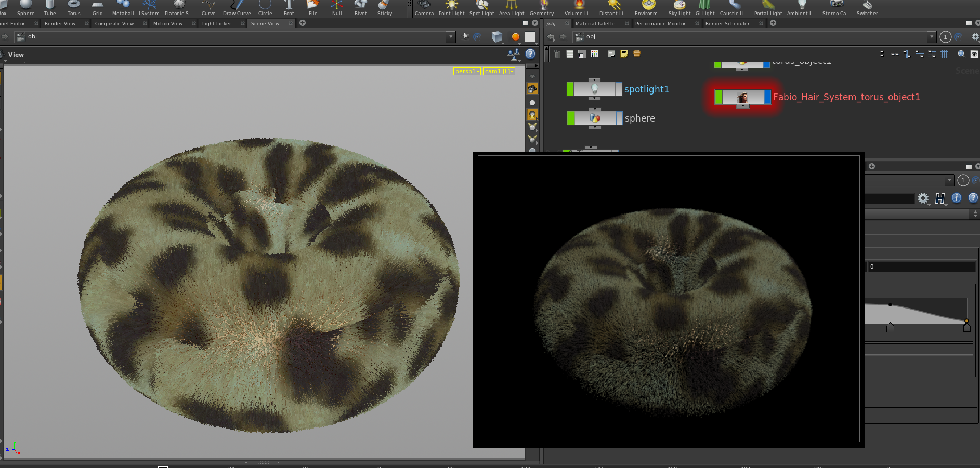Click the Spot Light shelf tool
The width and height of the screenshot is (980, 468).
481,8
